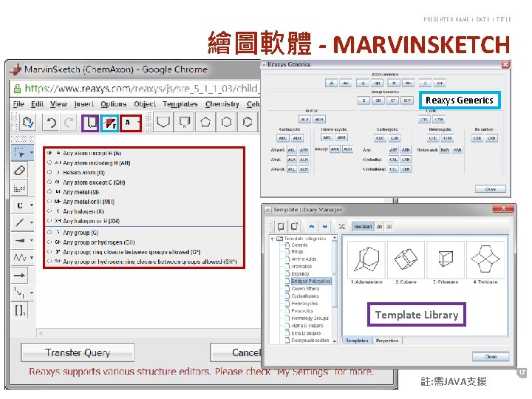532x399 pixels.
Task: Open the Edit menu
Action: tap(38, 104)
